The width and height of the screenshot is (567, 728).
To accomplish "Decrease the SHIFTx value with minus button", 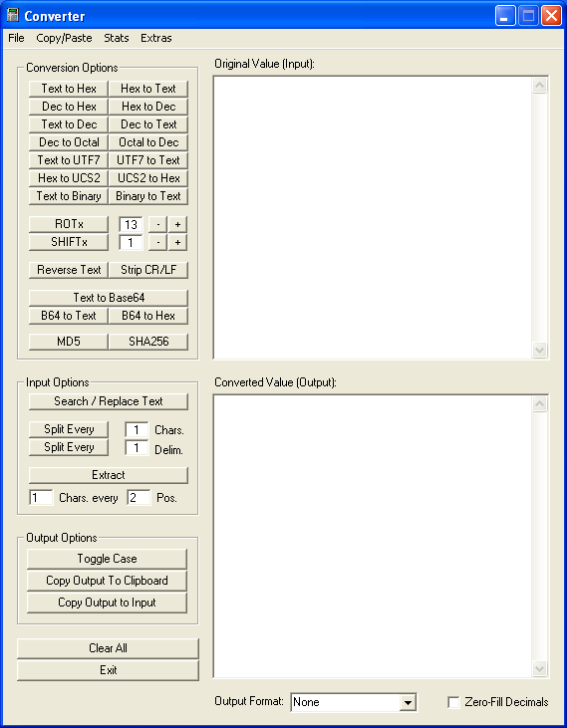I will tap(157, 242).
